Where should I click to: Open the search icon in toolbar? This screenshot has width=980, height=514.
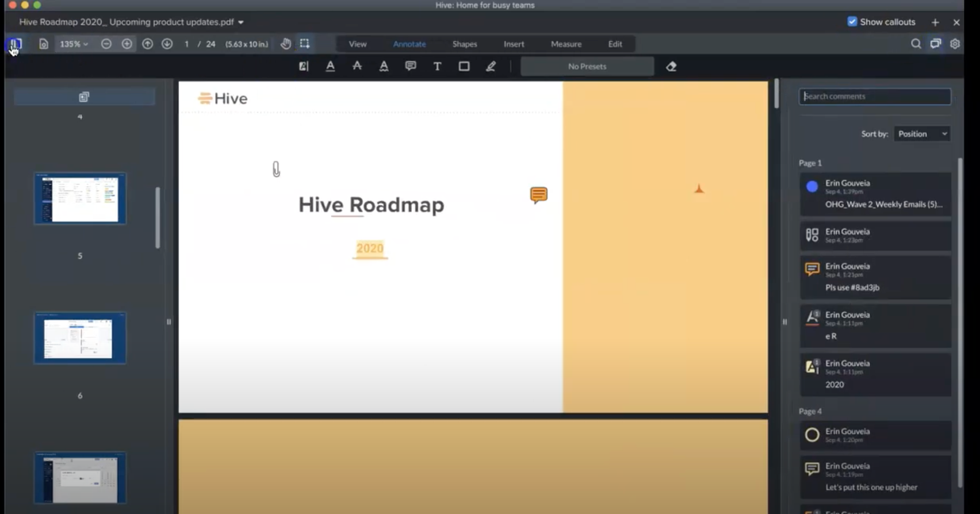(916, 44)
